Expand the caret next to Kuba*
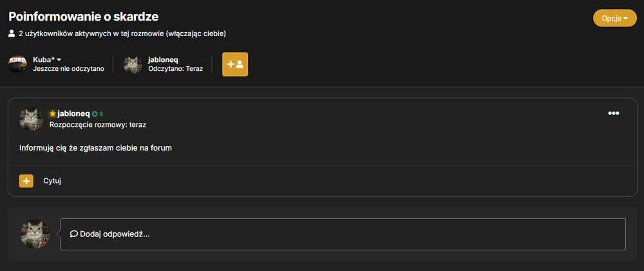 (59, 60)
